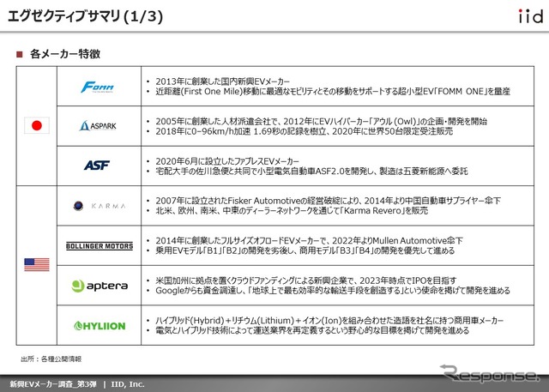
Task: Click the line mentioning Fisker Automotive
Action: (328, 201)
